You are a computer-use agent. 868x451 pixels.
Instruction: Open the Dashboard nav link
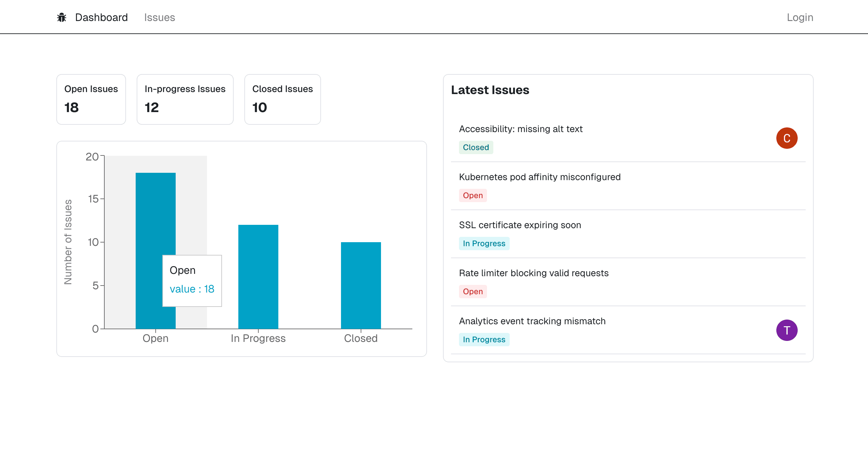(x=101, y=17)
